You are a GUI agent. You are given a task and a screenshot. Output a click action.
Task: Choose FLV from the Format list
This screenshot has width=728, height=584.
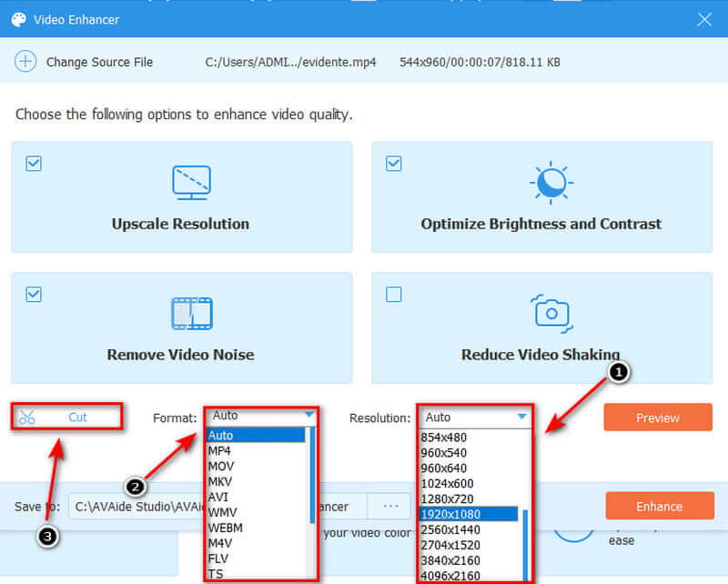point(256,559)
